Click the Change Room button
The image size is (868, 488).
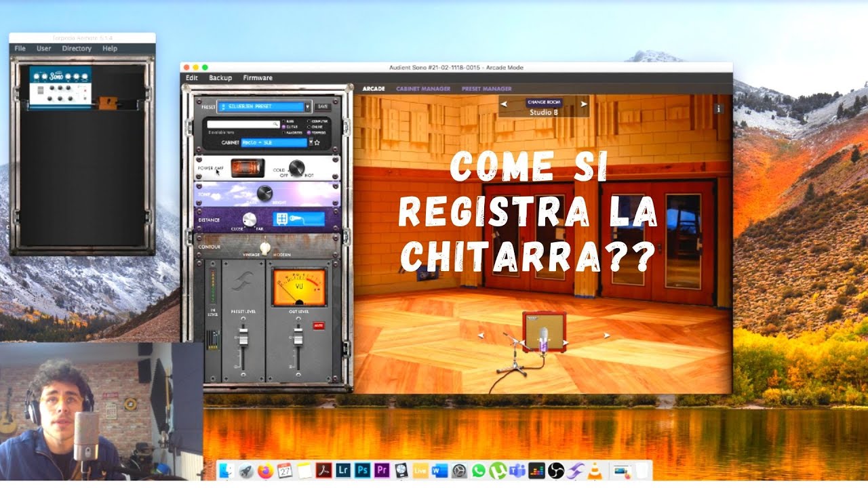click(x=544, y=102)
